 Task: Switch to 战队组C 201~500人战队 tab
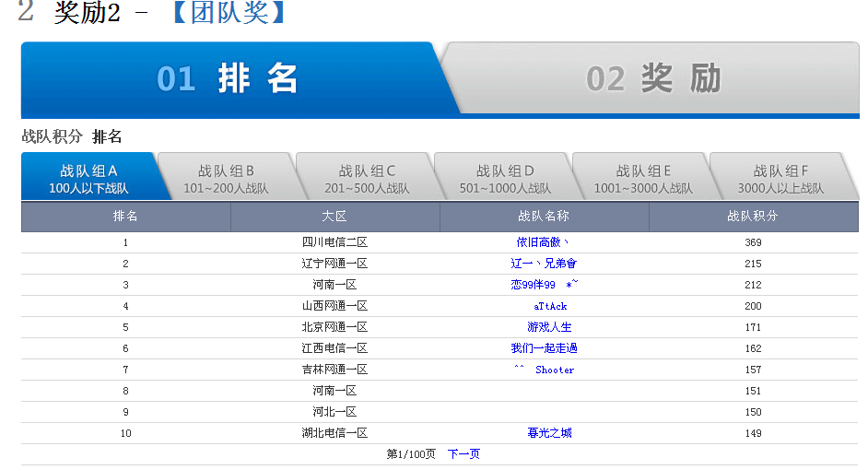(367, 179)
